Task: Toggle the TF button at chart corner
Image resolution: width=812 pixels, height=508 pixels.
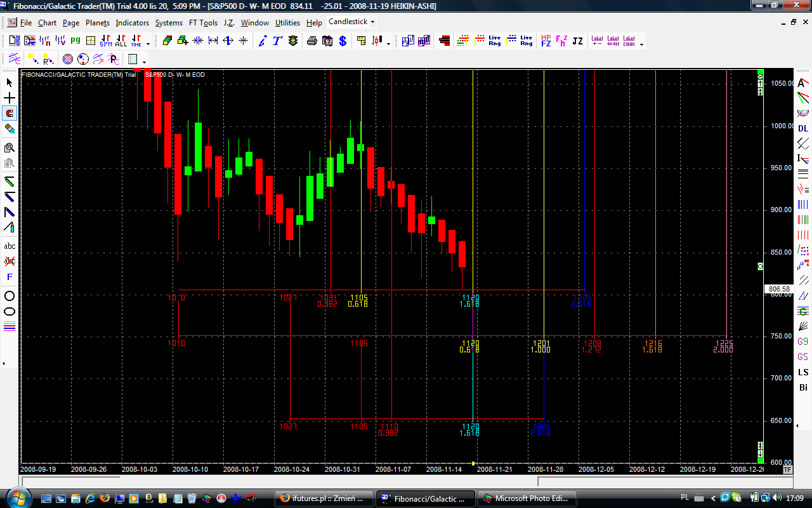Action: coord(788,469)
